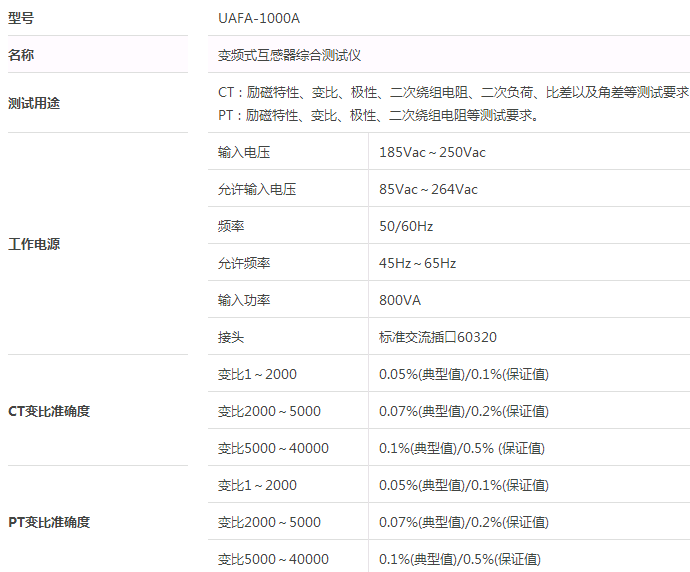Click the blue 测 link in the PT usage line
Viewport: 690px width, 572px height.
[x=486, y=115]
